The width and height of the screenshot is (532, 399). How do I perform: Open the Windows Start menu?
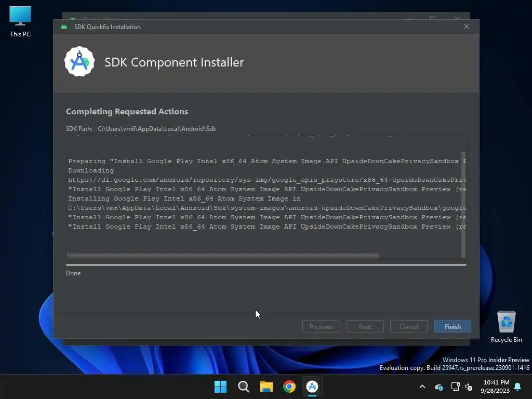pos(220,387)
